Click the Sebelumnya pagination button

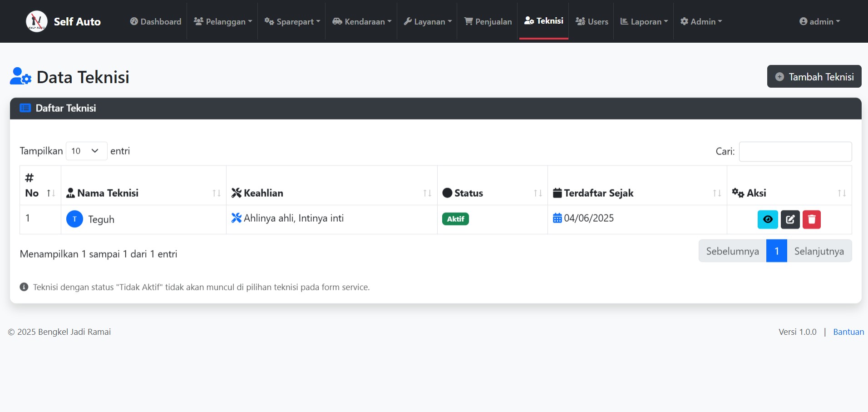(x=732, y=251)
